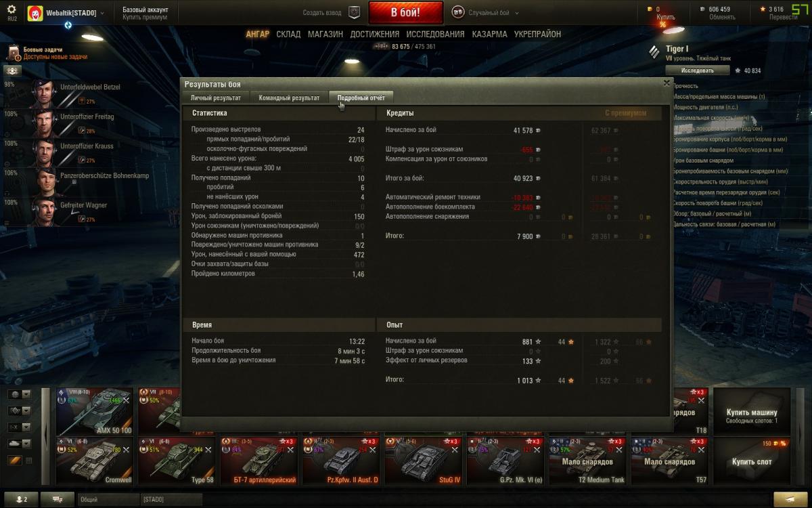The width and height of the screenshot is (812, 508).
Task: Open the МАГАЗИН menu section
Action: click(x=325, y=34)
